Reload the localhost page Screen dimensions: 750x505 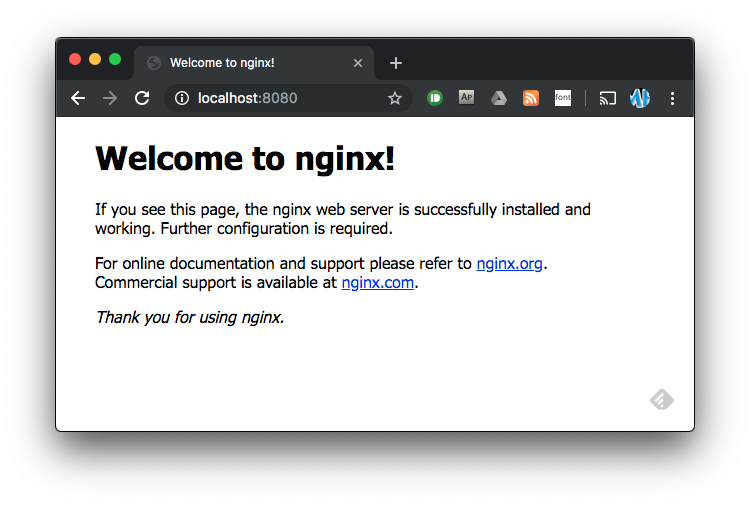142,99
